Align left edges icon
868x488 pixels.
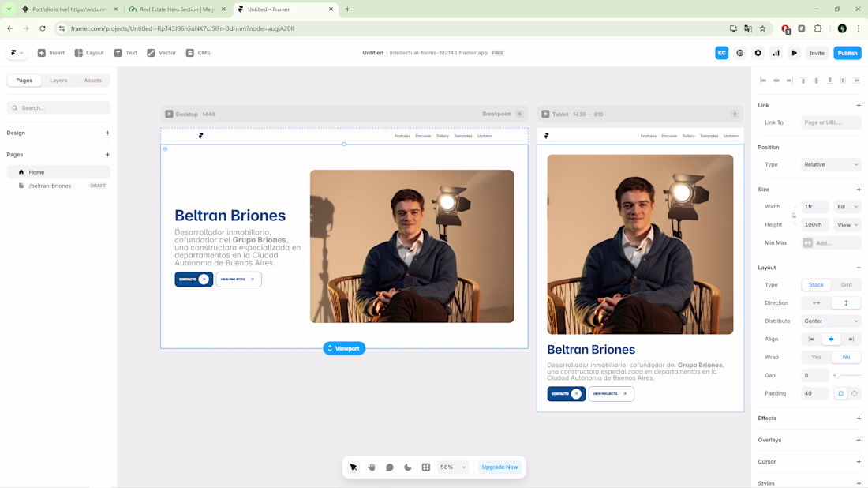coord(763,81)
